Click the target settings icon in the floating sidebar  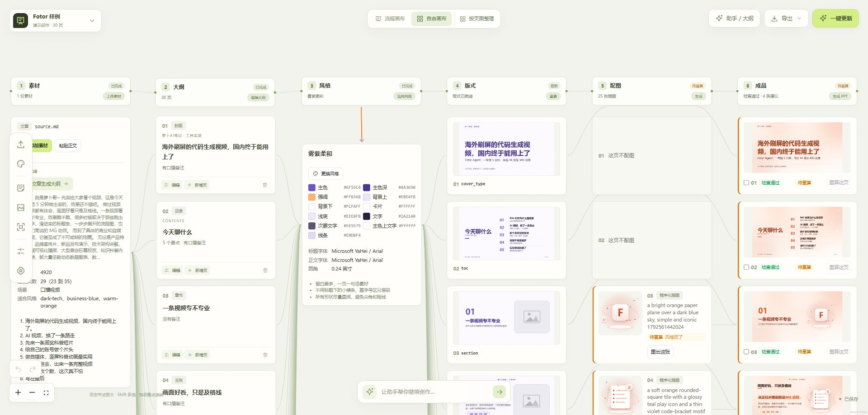(x=21, y=270)
